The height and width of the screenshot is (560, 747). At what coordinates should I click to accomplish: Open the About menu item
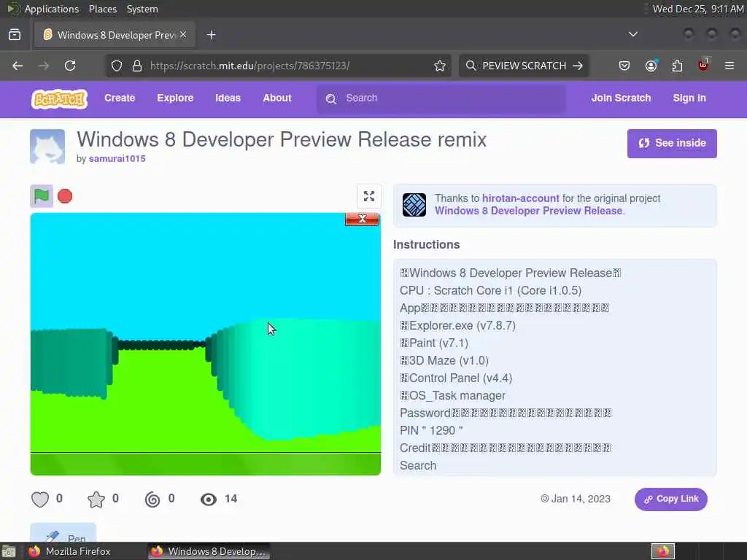276,98
